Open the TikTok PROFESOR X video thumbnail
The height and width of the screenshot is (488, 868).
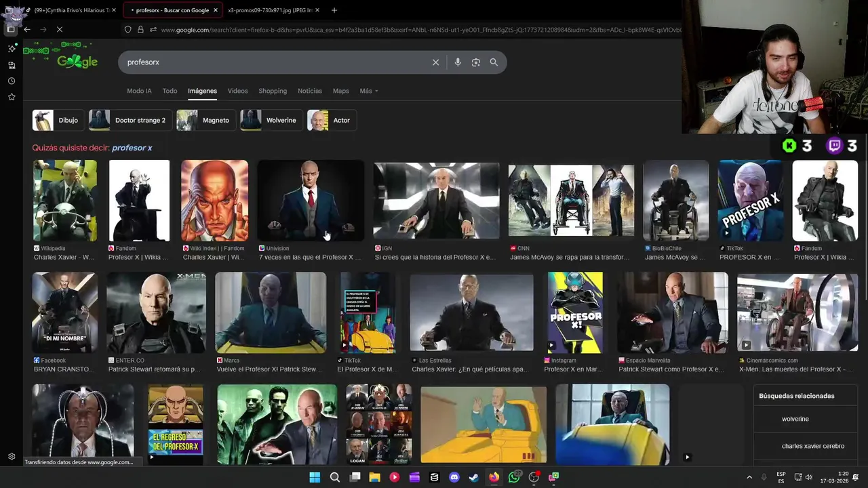click(751, 201)
